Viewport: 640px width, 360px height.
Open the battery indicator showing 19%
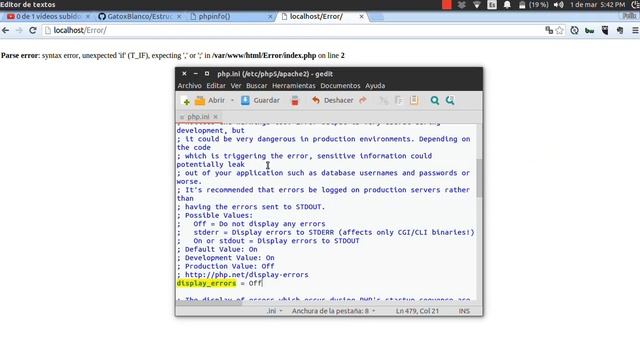point(533,5)
